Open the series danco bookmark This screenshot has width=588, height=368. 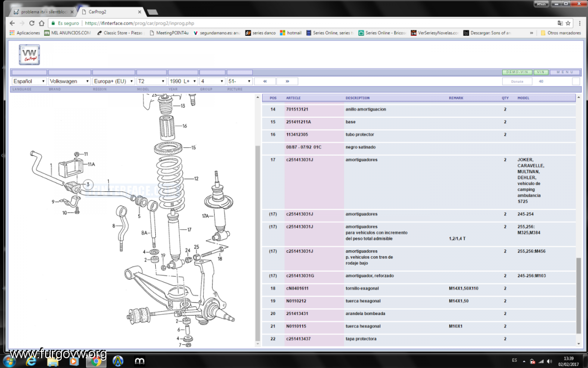[261, 33]
